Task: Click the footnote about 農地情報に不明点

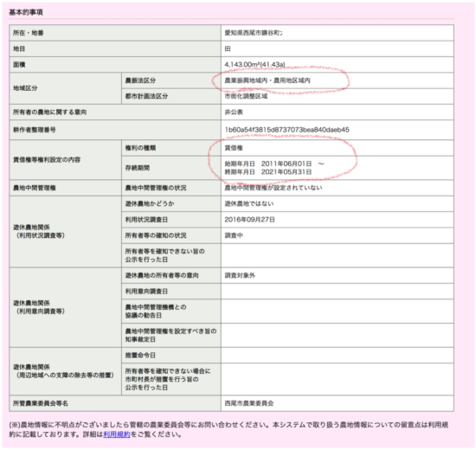Action: coord(228,429)
